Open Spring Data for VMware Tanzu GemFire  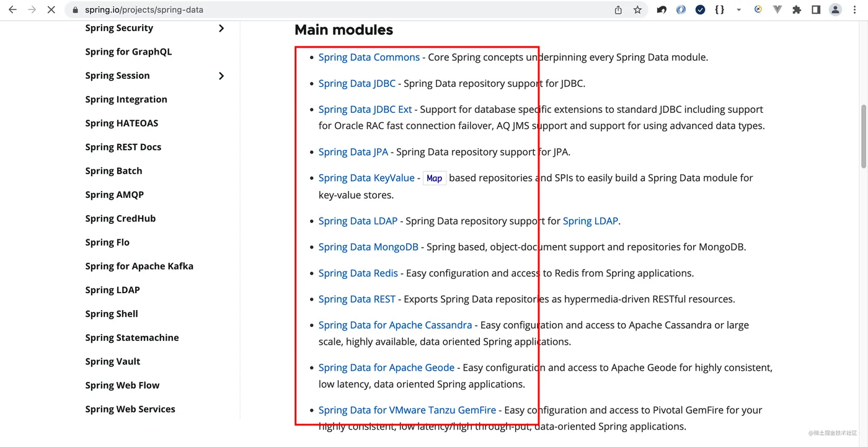coord(407,410)
